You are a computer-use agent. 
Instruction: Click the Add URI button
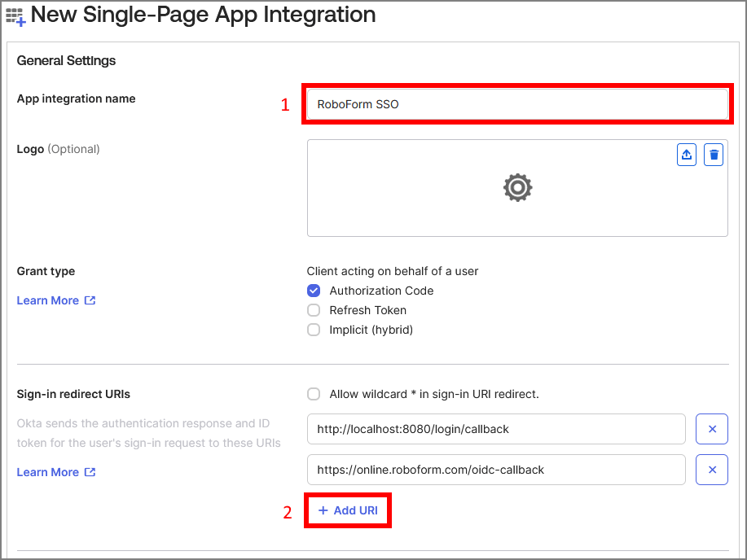coord(348,510)
